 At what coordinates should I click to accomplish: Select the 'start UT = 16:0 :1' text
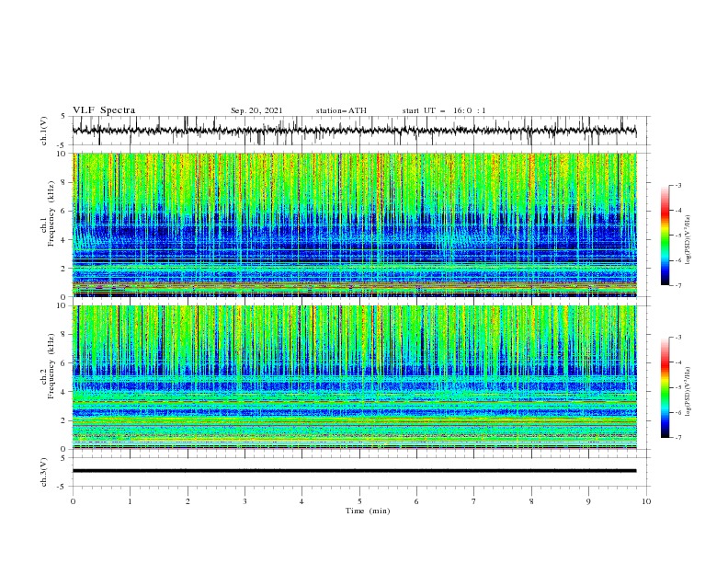tap(444, 110)
